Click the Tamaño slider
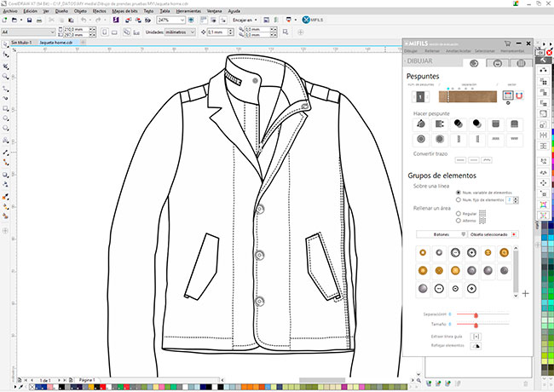The height and width of the screenshot is (392, 554). tap(476, 325)
